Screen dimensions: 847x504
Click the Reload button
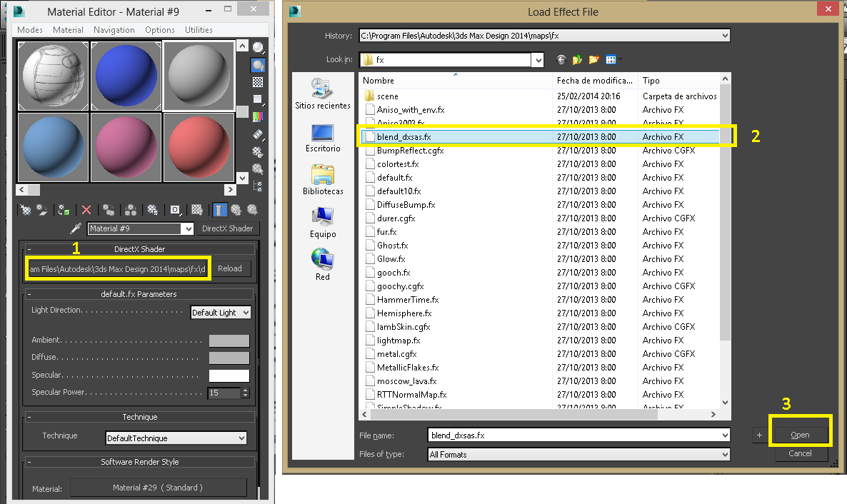[x=229, y=268]
